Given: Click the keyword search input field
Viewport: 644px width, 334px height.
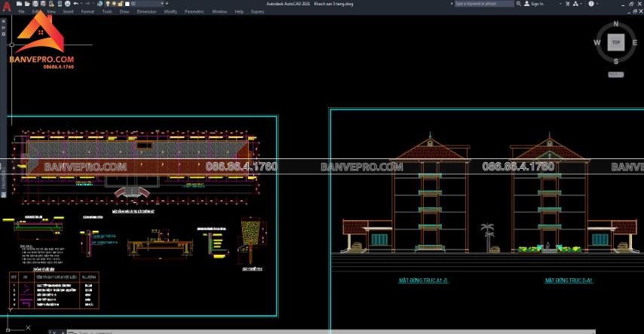Looking at the screenshot, I should coord(484,4).
